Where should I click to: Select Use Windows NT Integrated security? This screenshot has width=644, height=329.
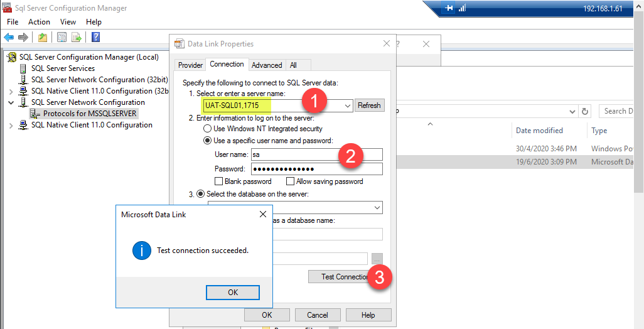208,129
